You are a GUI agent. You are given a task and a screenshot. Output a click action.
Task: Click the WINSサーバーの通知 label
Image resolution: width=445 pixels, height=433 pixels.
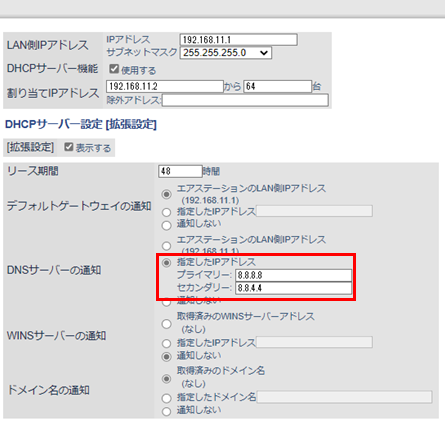click(x=56, y=335)
